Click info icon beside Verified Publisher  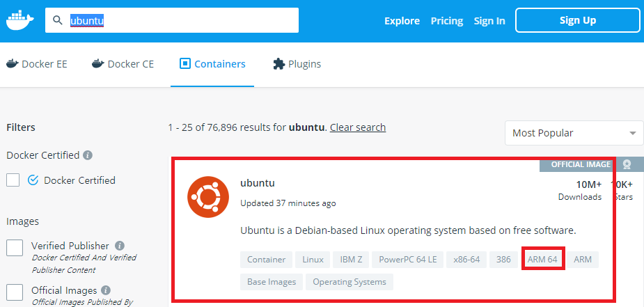(x=120, y=246)
